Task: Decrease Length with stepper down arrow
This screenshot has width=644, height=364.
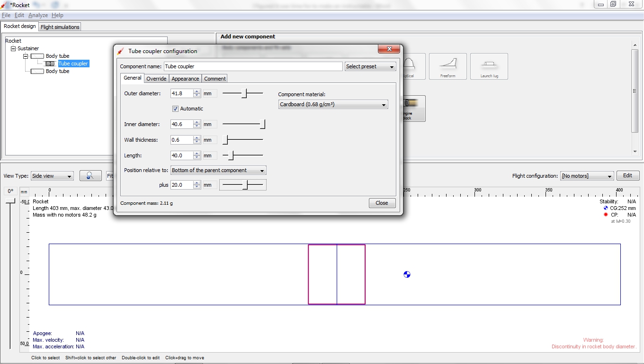Action: (197, 158)
